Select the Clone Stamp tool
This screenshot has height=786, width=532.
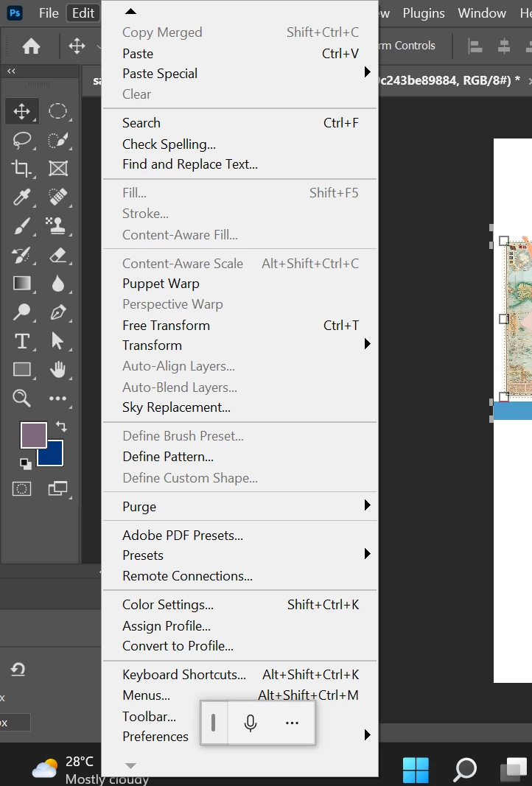57,226
